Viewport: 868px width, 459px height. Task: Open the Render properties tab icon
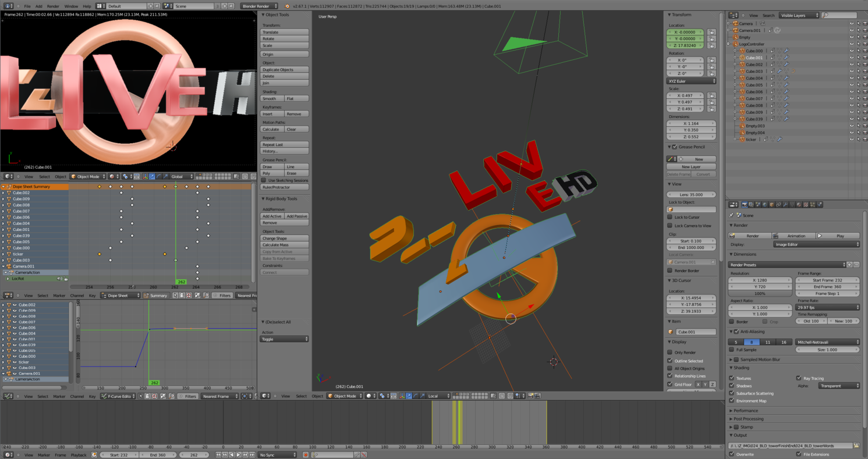click(745, 205)
